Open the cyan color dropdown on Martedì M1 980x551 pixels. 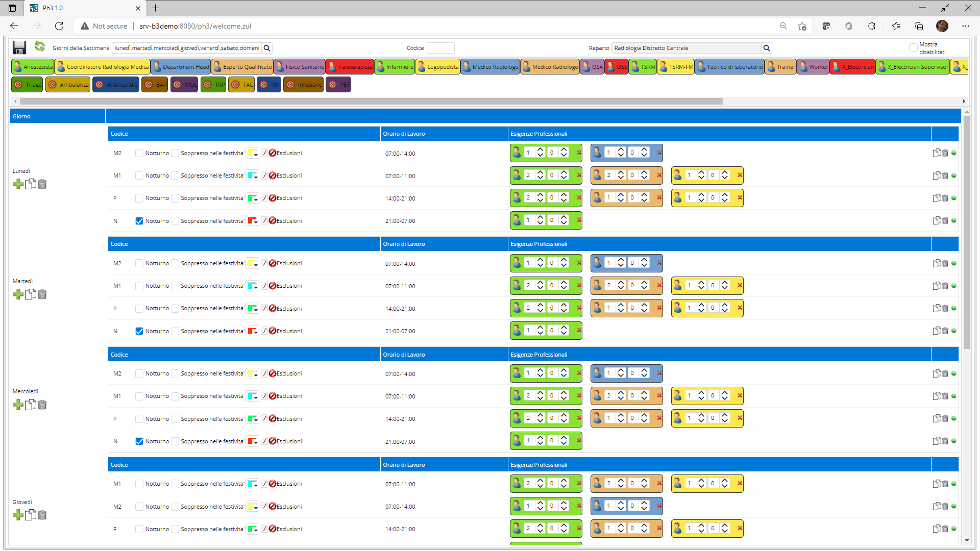point(253,286)
